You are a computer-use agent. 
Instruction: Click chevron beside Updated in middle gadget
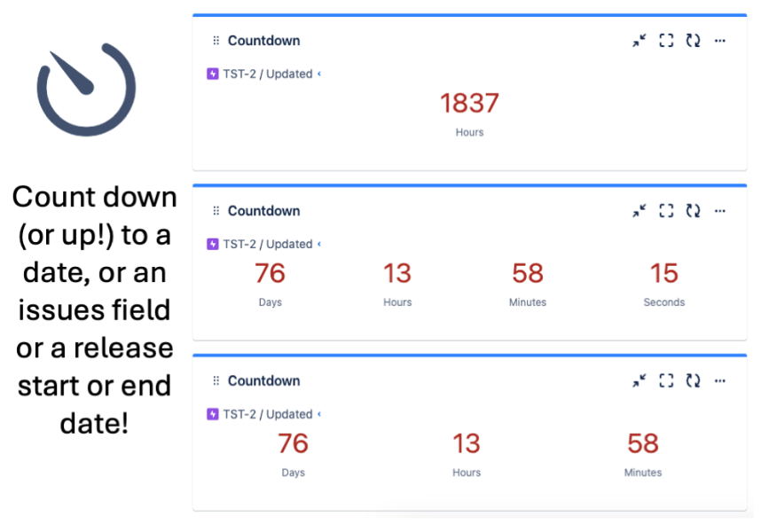coord(319,245)
